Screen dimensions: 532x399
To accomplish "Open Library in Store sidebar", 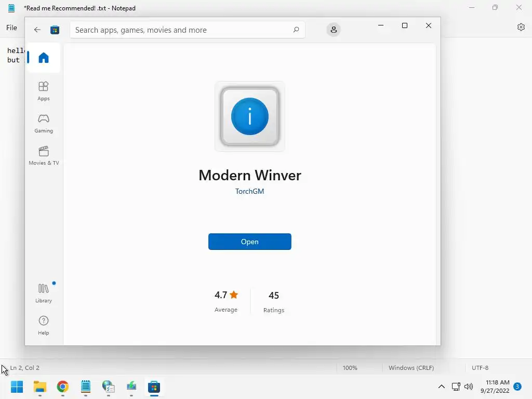I will (x=44, y=293).
